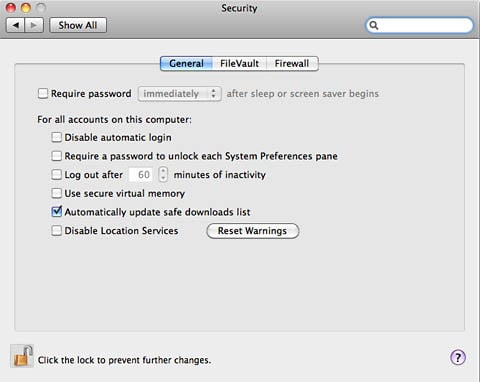Click 'Click the lock to prevent further changes.' text

click(124, 360)
